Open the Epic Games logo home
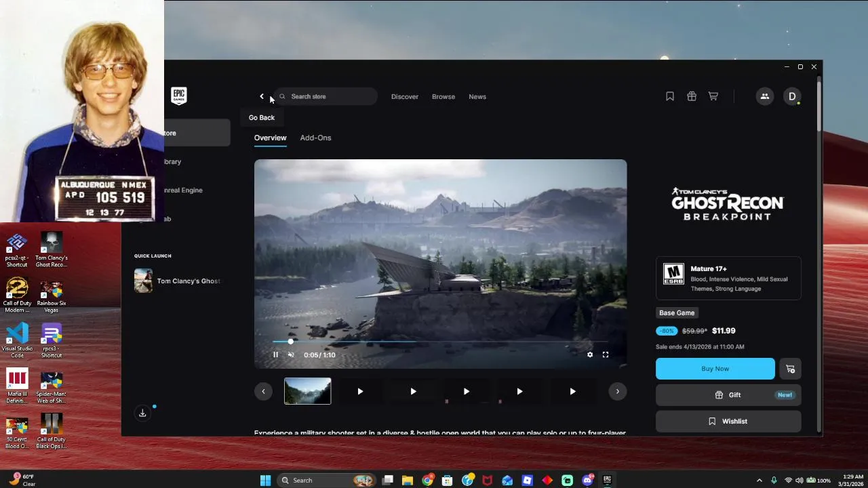This screenshot has width=868, height=488. click(x=179, y=96)
